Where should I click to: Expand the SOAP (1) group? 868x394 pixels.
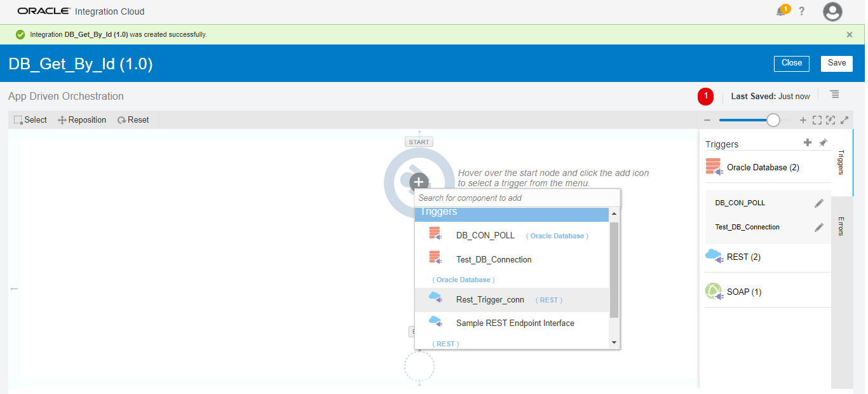(768, 292)
